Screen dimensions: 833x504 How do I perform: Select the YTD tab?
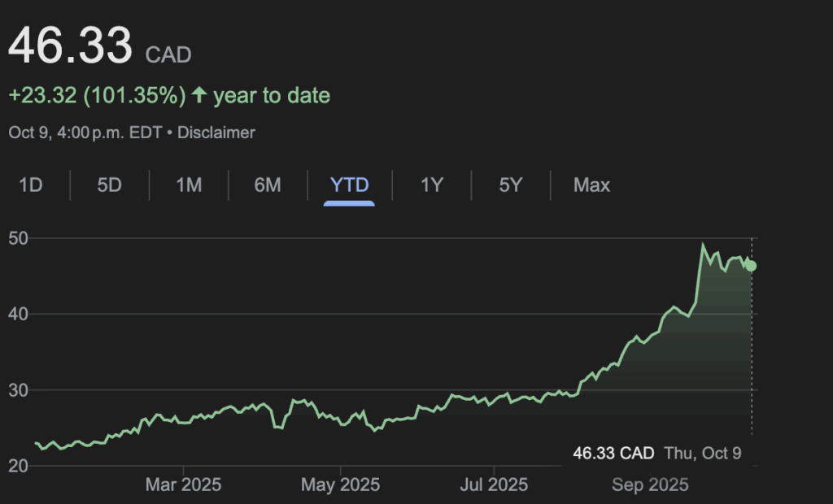(x=349, y=185)
